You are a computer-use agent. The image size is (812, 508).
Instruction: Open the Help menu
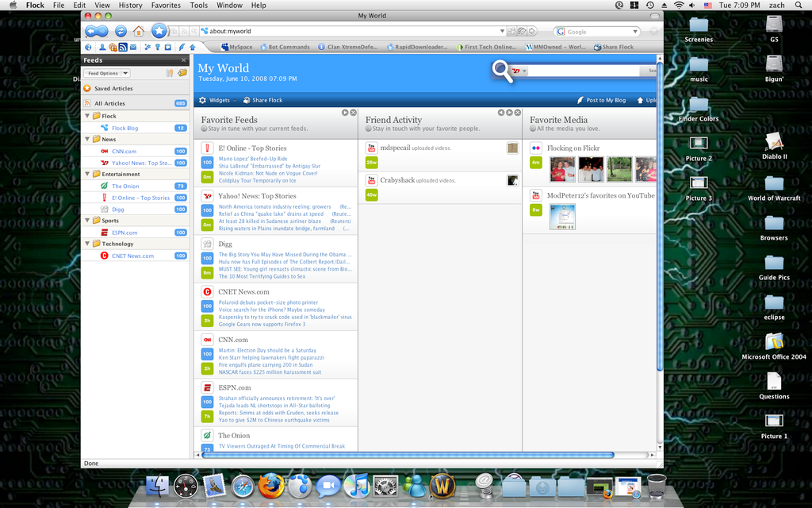(x=259, y=6)
